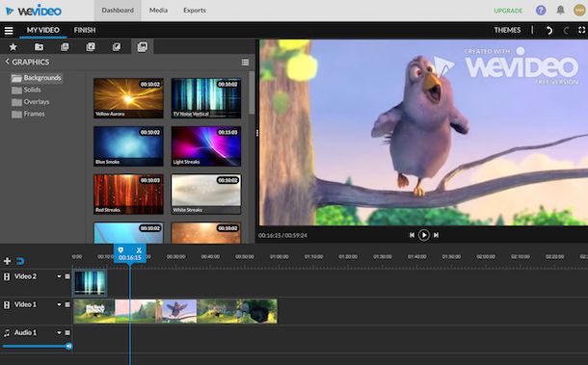
Task: Select the Red Streaks background
Action: point(128,195)
